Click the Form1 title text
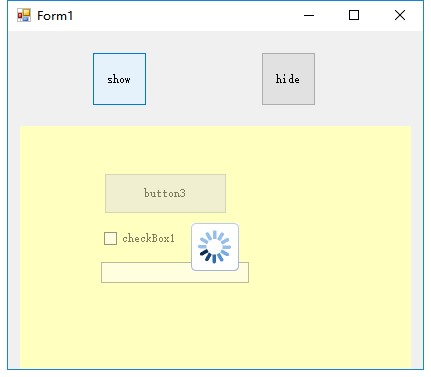Image resolution: width=431 pixels, height=377 pixels. pos(55,16)
